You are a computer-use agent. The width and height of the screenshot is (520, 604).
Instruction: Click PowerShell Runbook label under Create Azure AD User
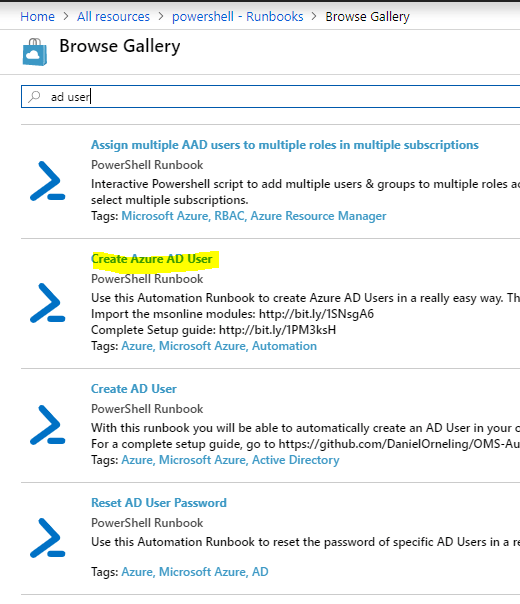(x=147, y=279)
